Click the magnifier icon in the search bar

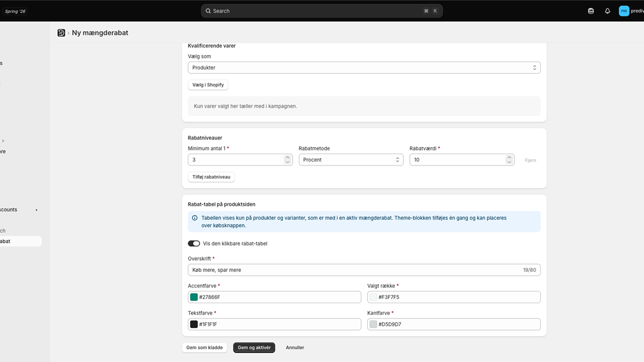pyautogui.click(x=208, y=11)
